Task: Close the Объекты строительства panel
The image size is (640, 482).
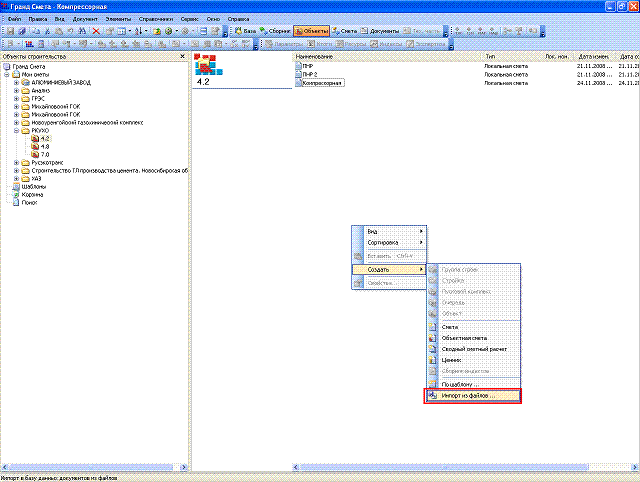Action: [x=182, y=57]
